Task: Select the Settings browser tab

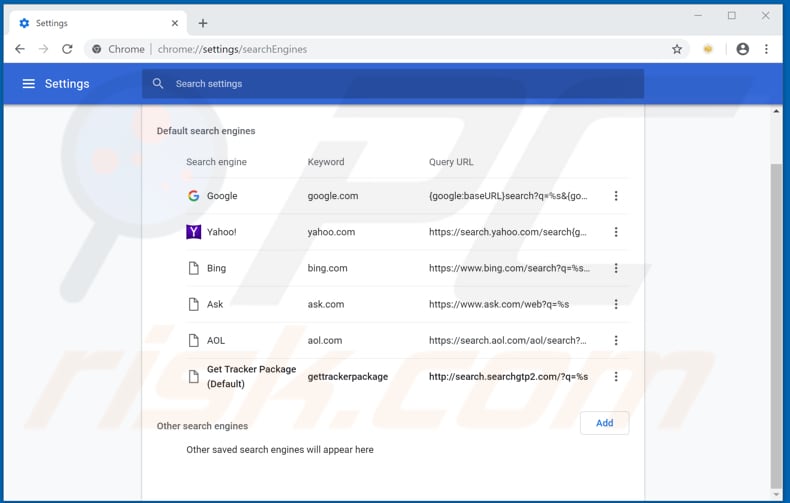Action: coord(98,23)
